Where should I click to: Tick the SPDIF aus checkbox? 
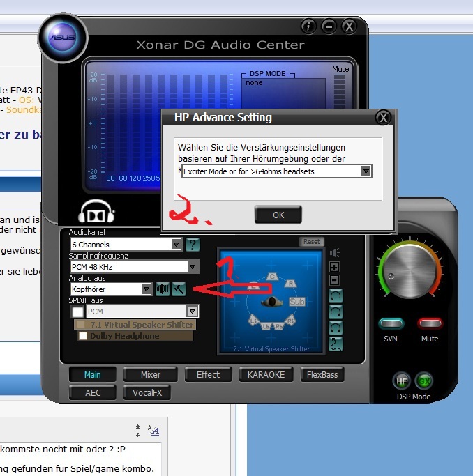[77, 312]
